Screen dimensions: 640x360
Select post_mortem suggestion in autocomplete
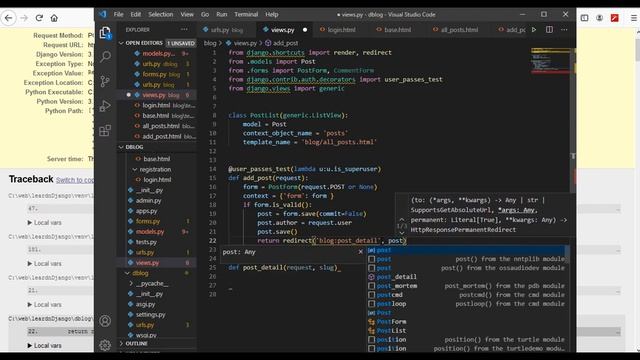coord(466,286)
